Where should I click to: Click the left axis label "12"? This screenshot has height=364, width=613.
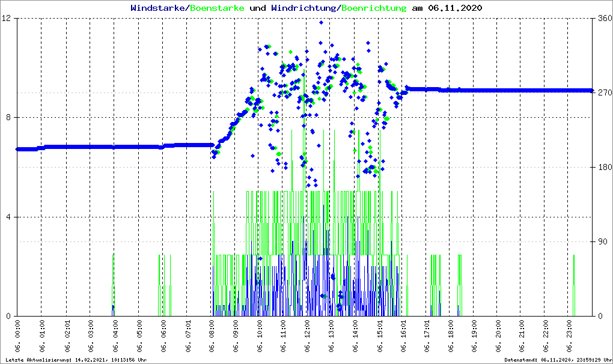pyautogui.click(x=9, y=19)
